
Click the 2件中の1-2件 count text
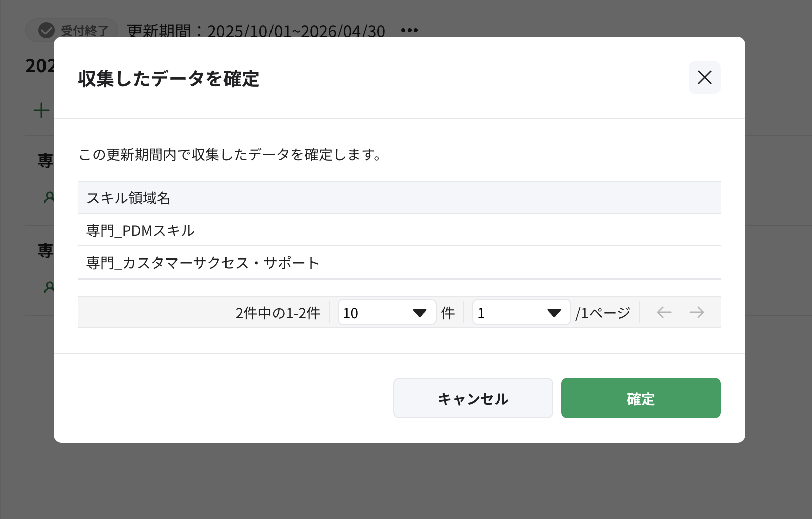pos(278,313)
